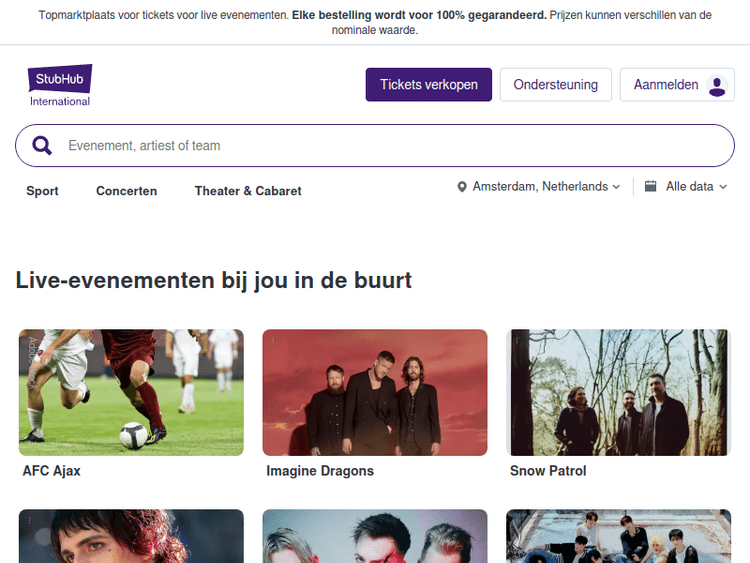The height and width of the screenshot is (563, 750).
Task: Open the thumbnail below Imagine Dragons
Action: click(375, 536)
